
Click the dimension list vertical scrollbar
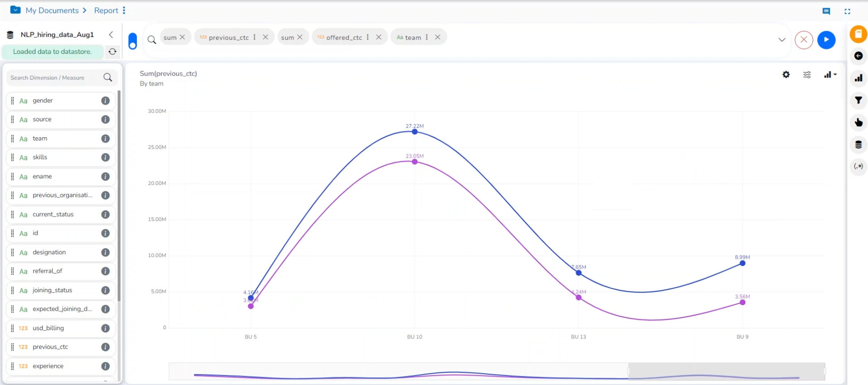point(119,196)
